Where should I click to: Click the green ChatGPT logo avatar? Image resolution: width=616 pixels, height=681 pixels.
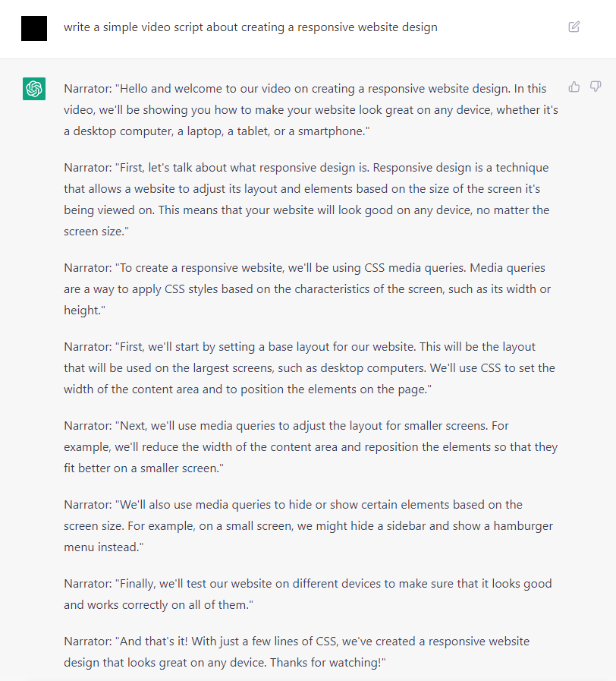34,88
